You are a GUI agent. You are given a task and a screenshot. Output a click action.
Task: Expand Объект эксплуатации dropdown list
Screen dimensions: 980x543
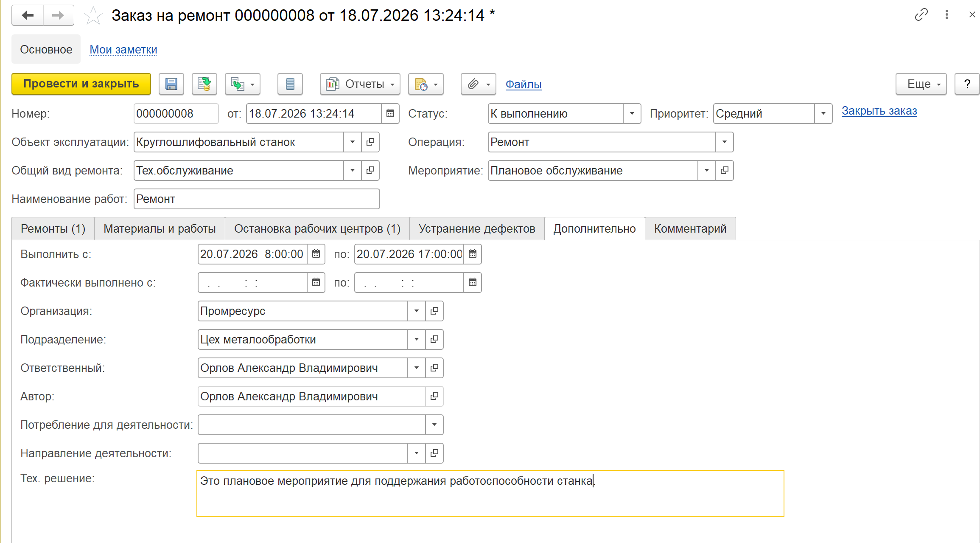click(x=352, y=142)
